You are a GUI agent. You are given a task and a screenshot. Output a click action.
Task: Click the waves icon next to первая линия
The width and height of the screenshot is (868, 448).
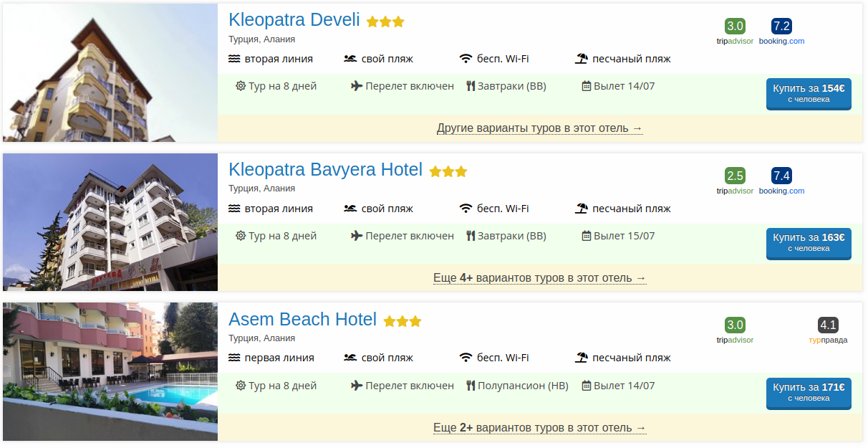234,358
